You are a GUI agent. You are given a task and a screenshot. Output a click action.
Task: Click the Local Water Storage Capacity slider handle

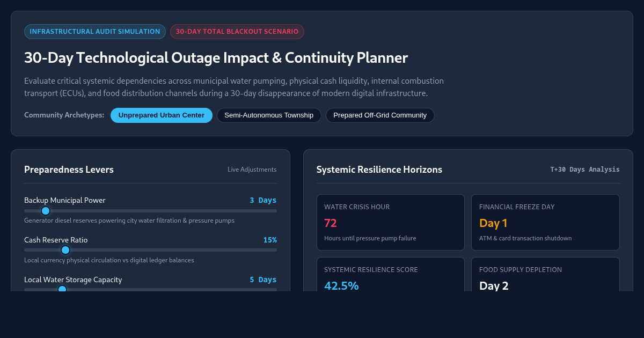tap(62, 289)
